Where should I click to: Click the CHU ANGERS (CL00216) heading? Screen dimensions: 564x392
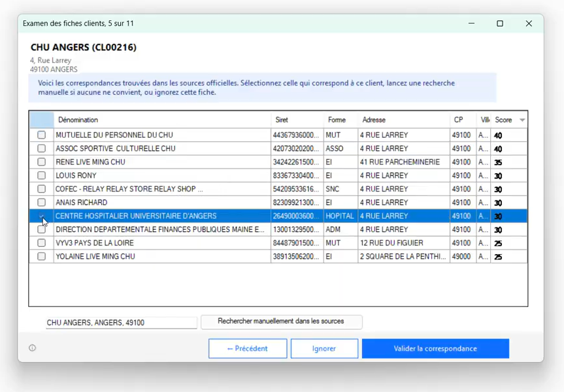click(84, 47)
